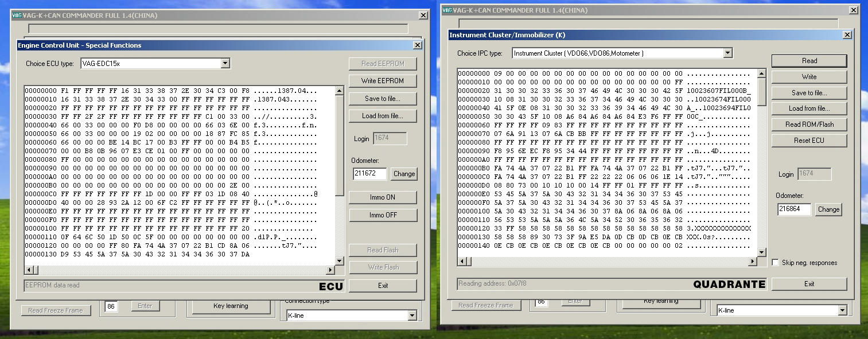This screenshot has height=339, width=868.
Task: Click ECU hex row 00000070
Action: tap(171, 151)
